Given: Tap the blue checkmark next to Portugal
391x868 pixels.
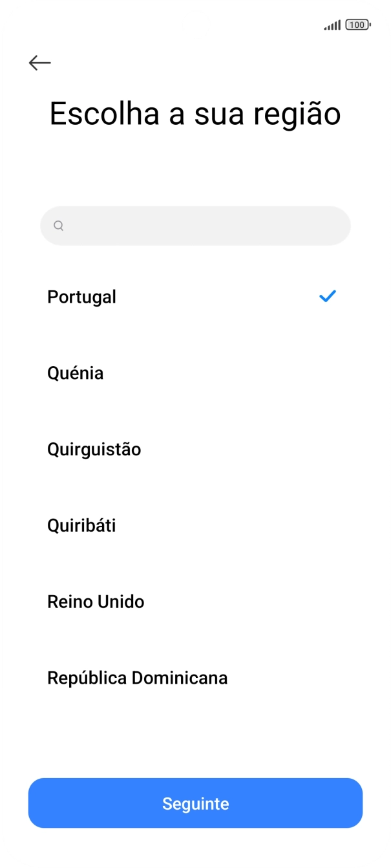Looking at the screenshot, I should coord(328,296).
